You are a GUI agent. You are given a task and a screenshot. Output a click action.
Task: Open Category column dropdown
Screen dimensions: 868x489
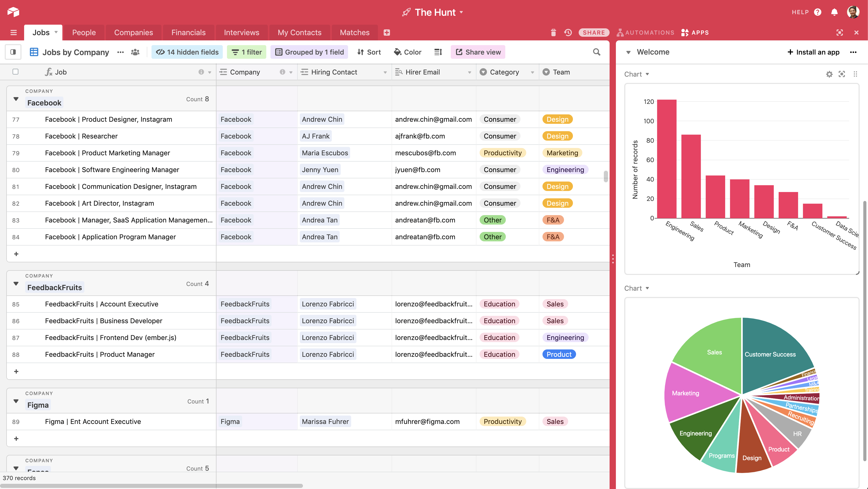point(532,72)
